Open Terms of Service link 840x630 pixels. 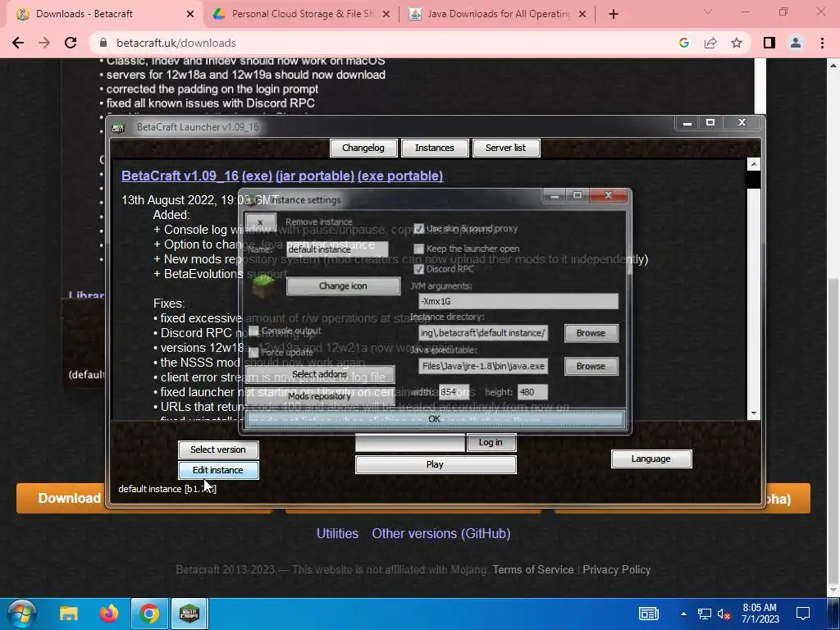click(533, 570)
